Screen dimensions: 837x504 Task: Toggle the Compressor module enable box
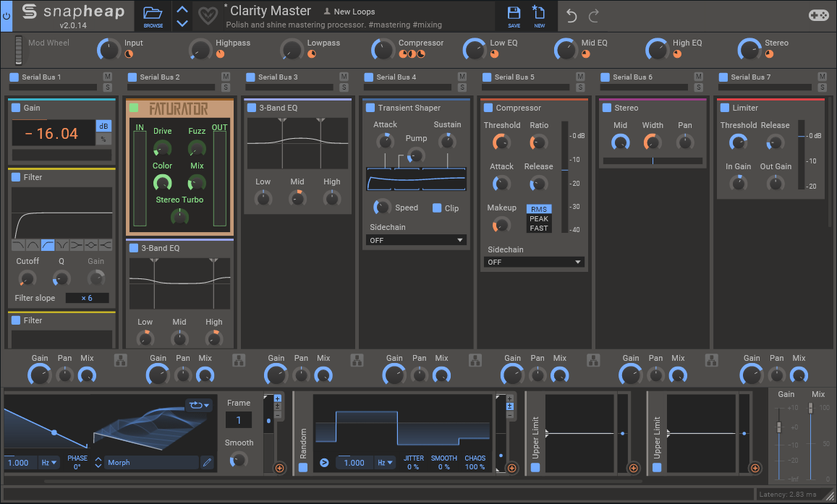pos(488,108)
